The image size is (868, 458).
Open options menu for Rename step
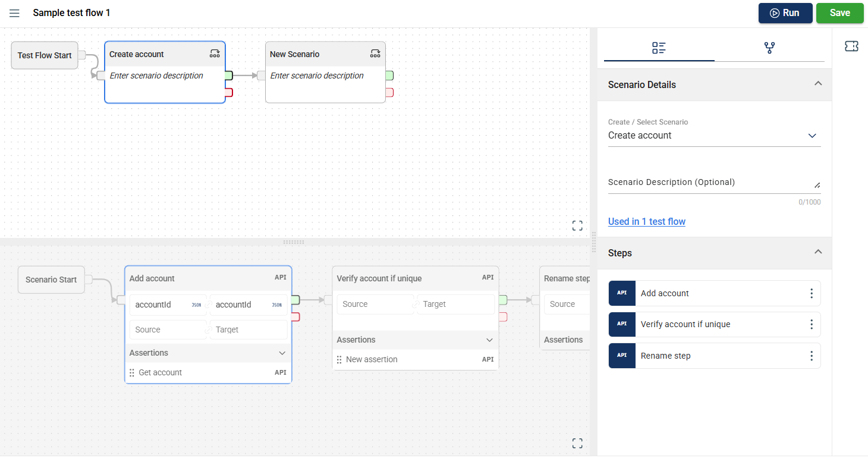pos(811,356)
